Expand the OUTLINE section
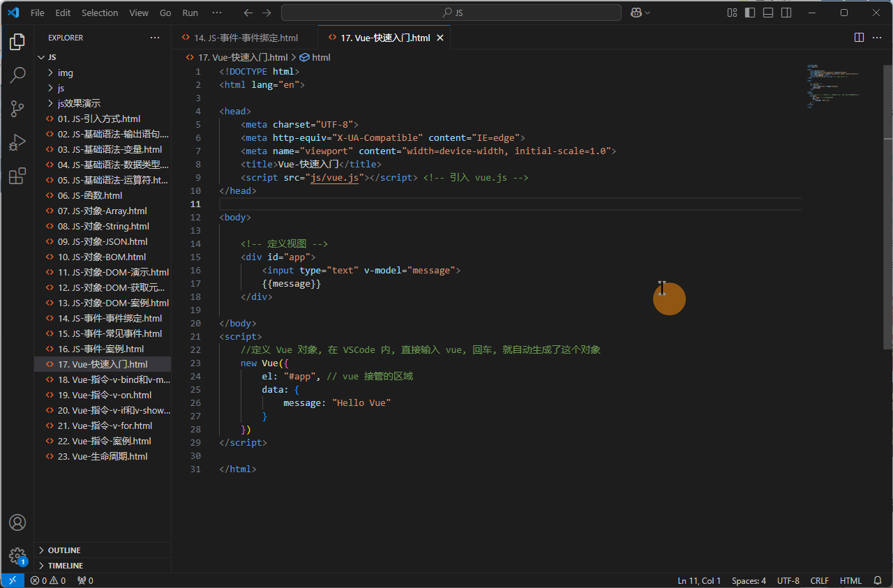The height and width of the screenshot is (588, 893). point(64,550)
